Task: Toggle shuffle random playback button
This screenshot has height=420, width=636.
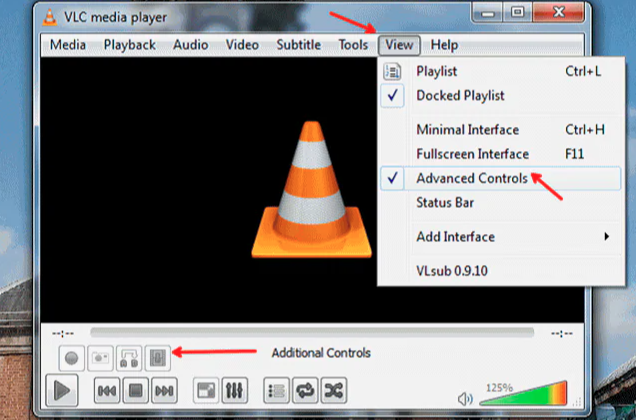Action: tap(334, 391)
